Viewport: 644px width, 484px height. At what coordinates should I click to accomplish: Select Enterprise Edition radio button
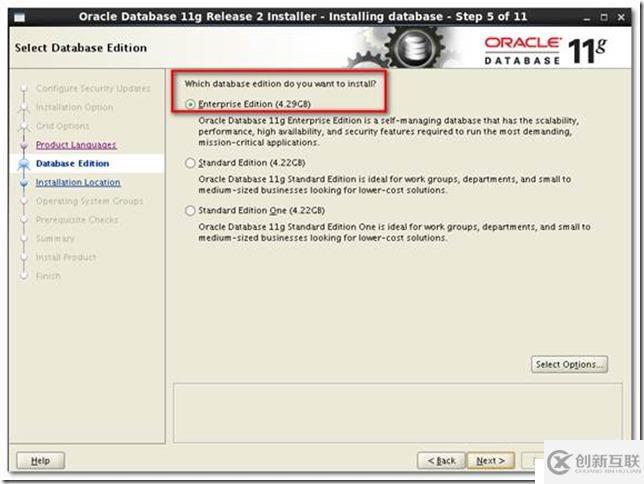[190, 104]
